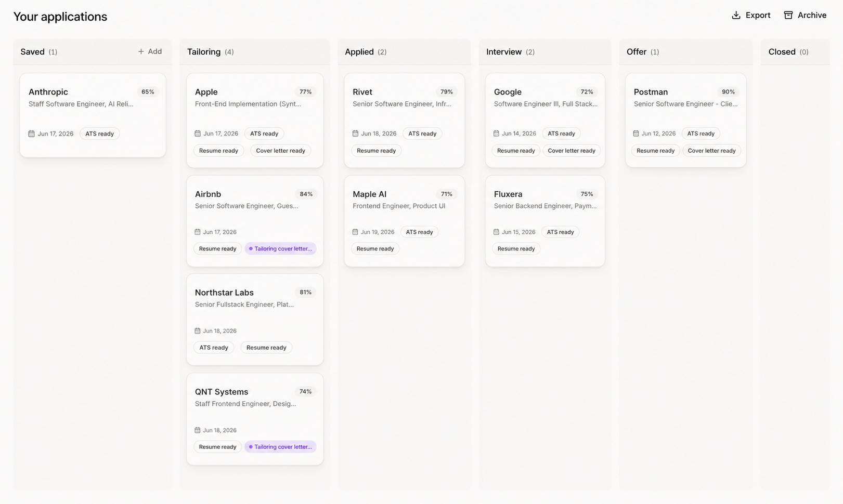Click Airbnb's Tailoring cover letter tag

[x=281, y=249]
